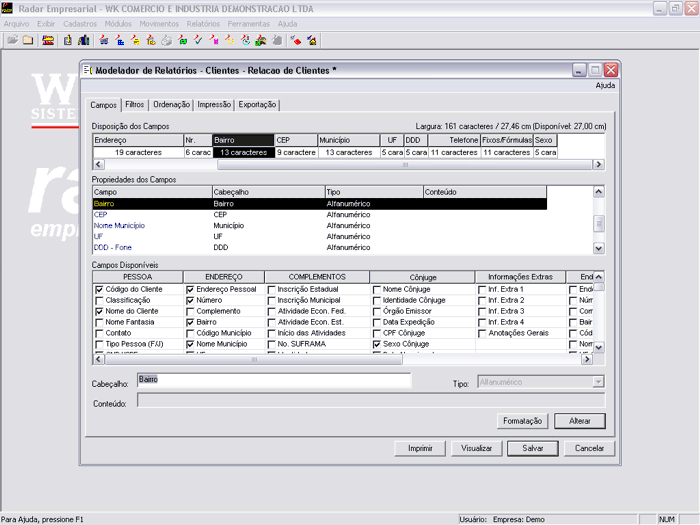This screenshot has height=525, width=700.
Task: Click the Modelador de Relatórios window title icon
Action: (x=88, y=70)
